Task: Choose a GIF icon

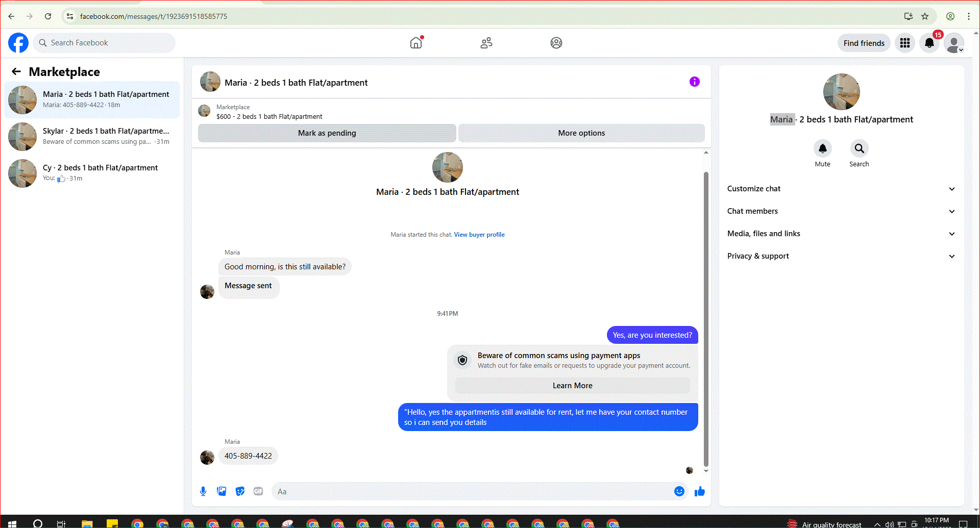Action: [x=258, y=491]
